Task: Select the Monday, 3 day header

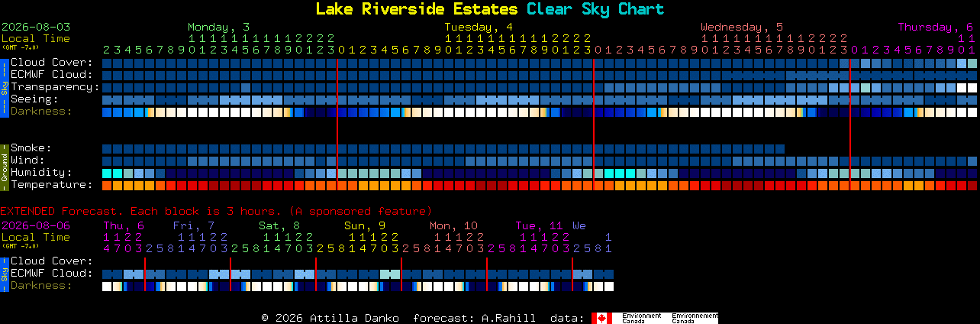Action: click(218, 28)
